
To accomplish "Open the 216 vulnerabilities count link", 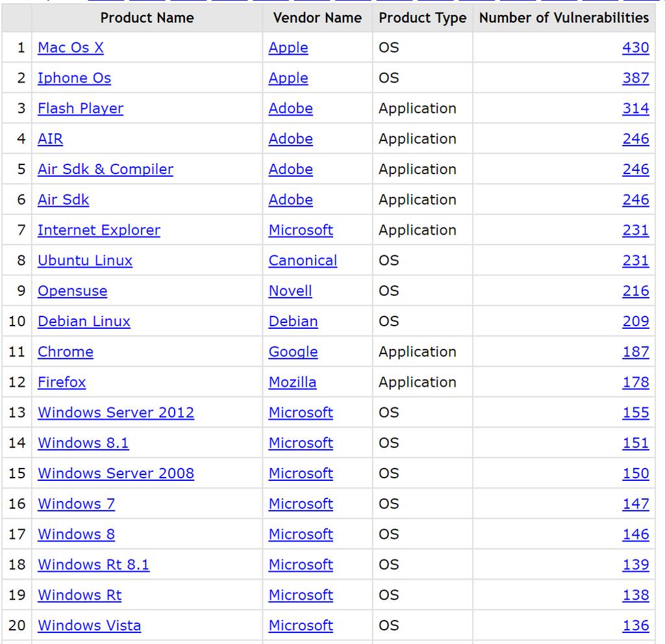I will click(x=635, y=290).
